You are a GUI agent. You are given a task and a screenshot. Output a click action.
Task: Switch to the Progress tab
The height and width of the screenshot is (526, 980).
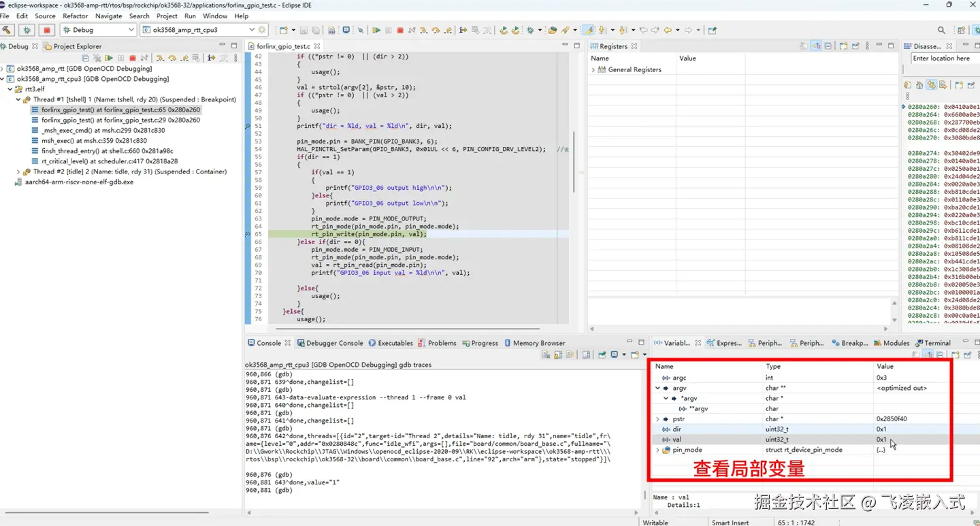point(480,343)
